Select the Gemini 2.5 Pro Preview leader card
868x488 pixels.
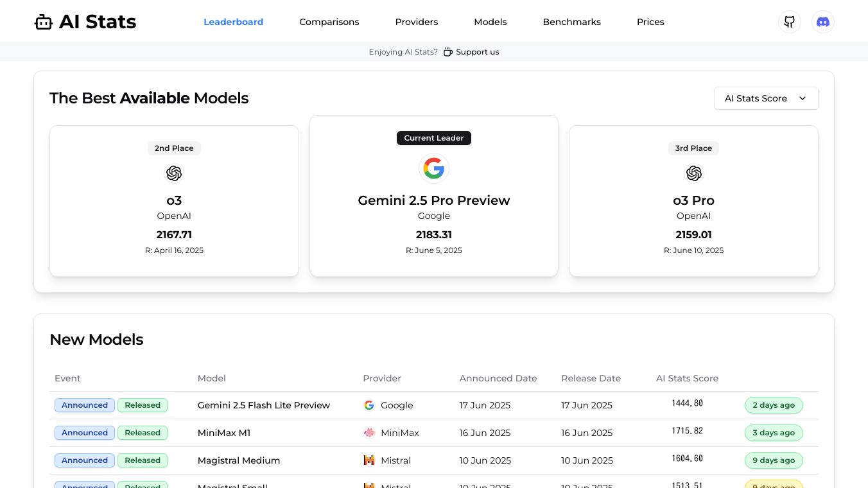(434, 200)
